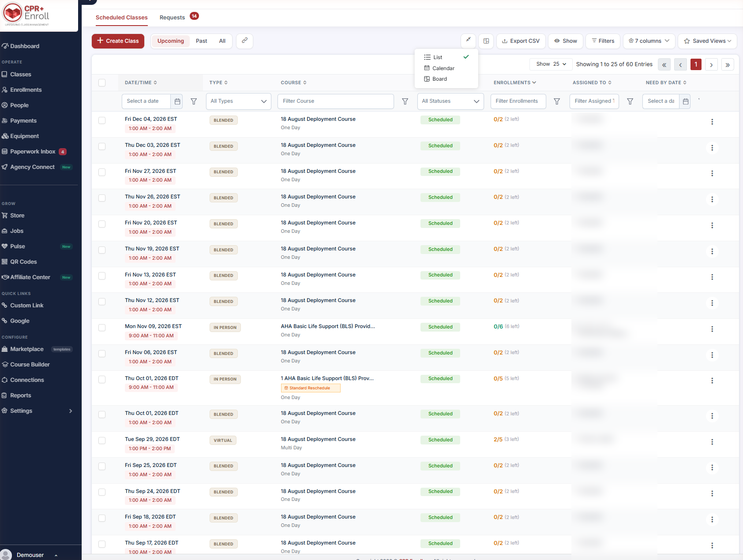Screen dimensions: 743x560
Task: Show Past classes tab
Action: tap(201, 41)
